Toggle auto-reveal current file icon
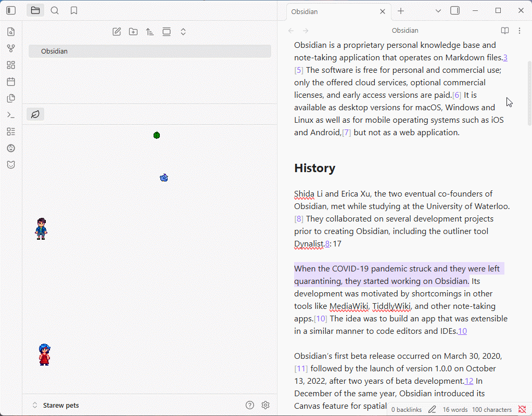 tap(167, 32)
